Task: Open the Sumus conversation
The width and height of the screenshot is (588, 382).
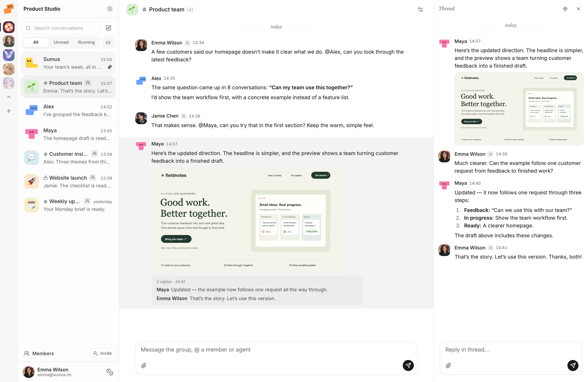Action: click(68, 63)
